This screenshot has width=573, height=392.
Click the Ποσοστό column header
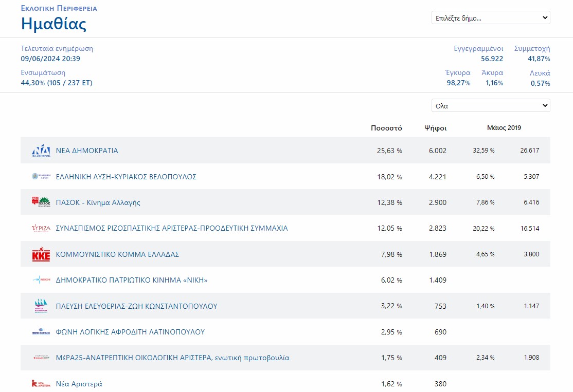point(386,128)
